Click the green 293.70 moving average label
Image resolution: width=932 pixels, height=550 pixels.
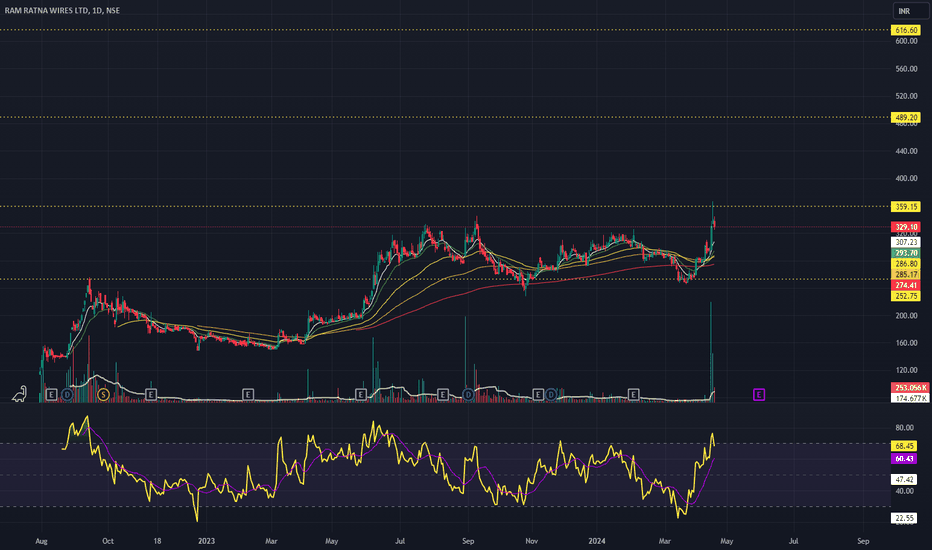point(906,253)
